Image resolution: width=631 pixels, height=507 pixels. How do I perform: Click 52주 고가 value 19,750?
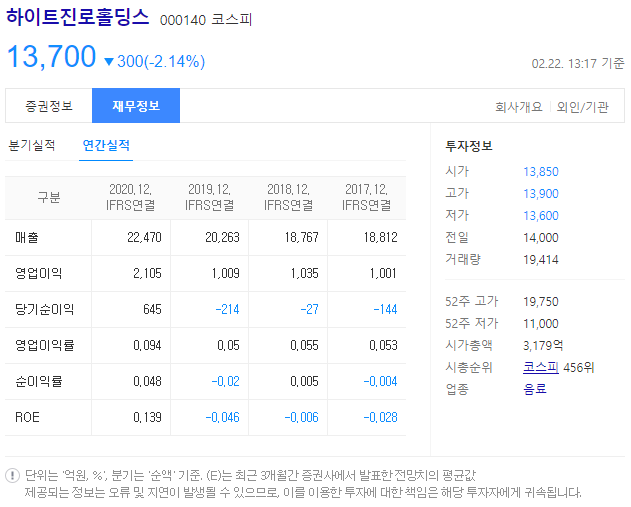(541, 301)
